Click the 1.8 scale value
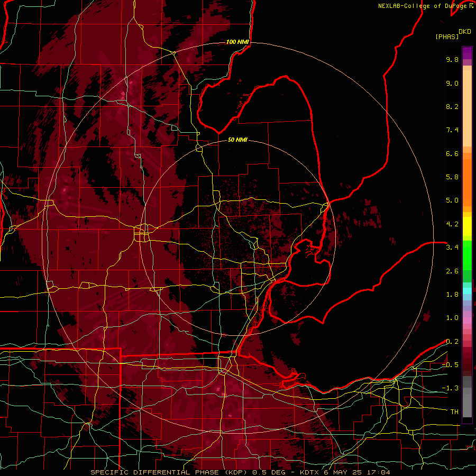This screenshot has width=476, height=476. pos(452,295)
